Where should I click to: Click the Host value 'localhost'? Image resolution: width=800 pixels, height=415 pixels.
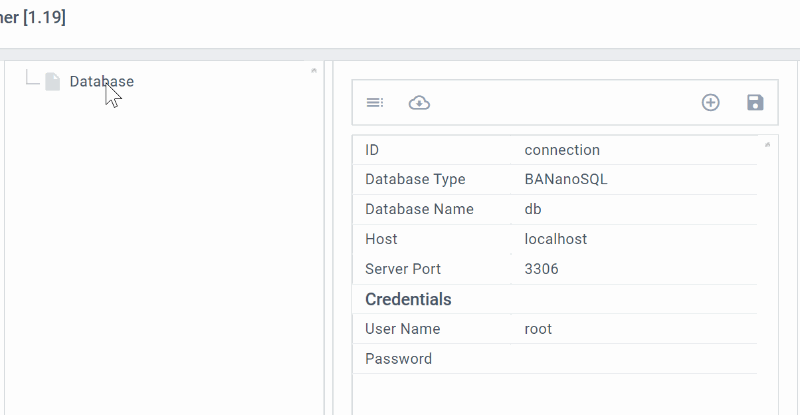point(556,239)
